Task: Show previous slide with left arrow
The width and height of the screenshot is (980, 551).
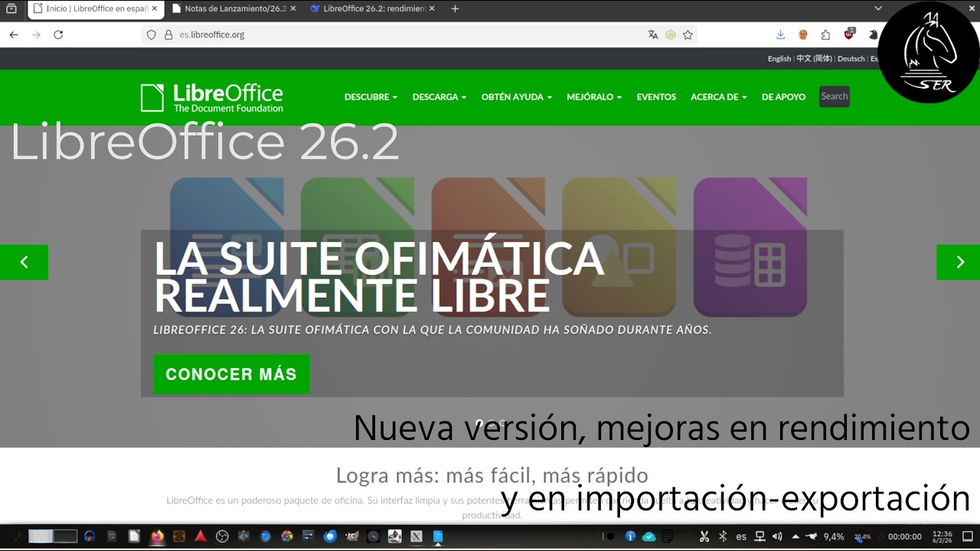Action: point(24,262)
